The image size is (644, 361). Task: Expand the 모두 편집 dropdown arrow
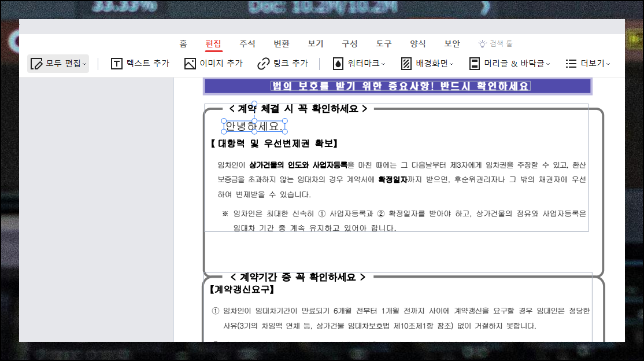point(84,64)
